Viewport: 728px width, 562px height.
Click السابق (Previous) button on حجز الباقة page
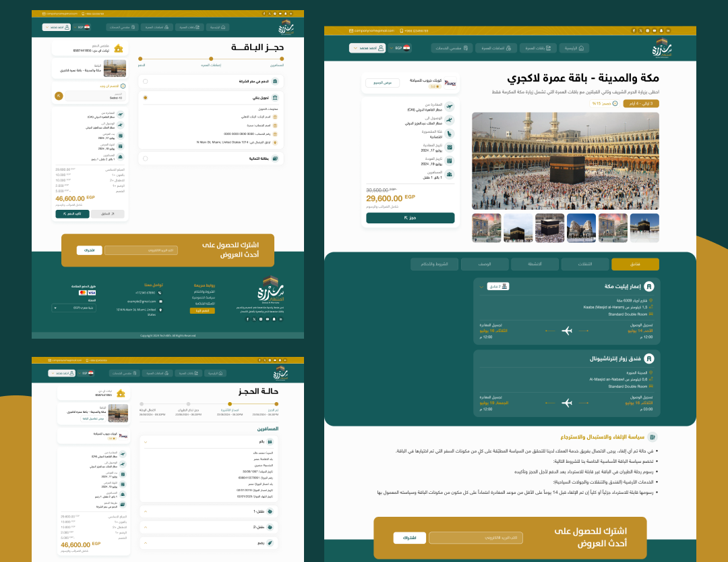pyautogui.click(x=108, y=214)
